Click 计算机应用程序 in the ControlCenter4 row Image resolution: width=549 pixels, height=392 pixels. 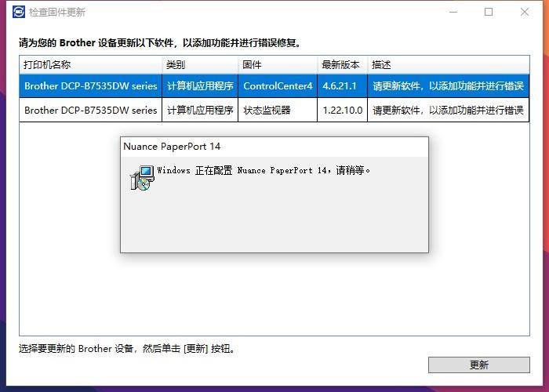tap(200, 85)
